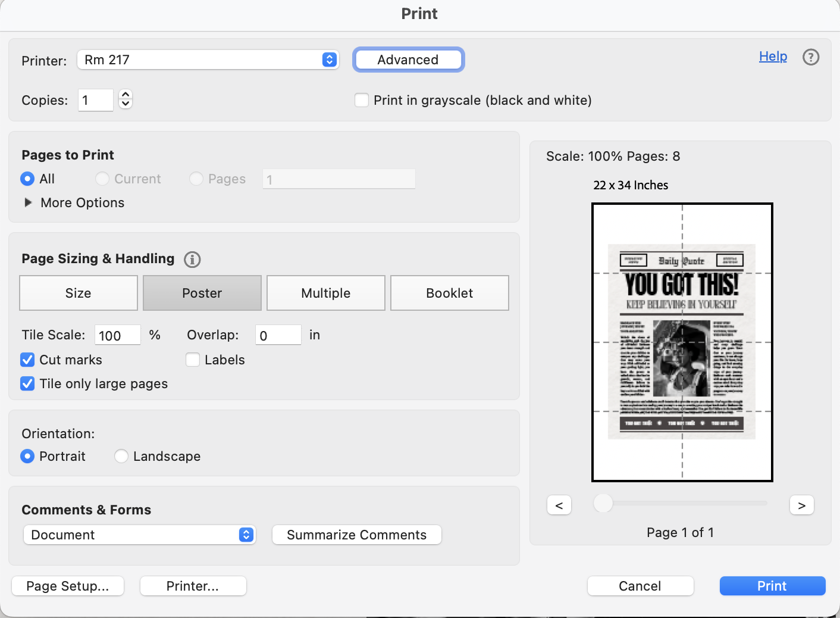This screenshot has width=840, height=618.
Task: Click the Copies stepper up arrow
Action: (x=125, y=95)
